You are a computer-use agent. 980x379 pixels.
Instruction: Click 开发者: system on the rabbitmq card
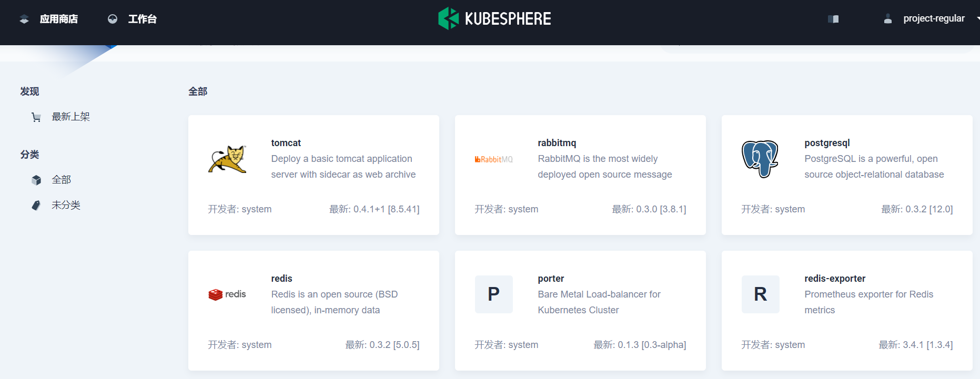point(507,209)
